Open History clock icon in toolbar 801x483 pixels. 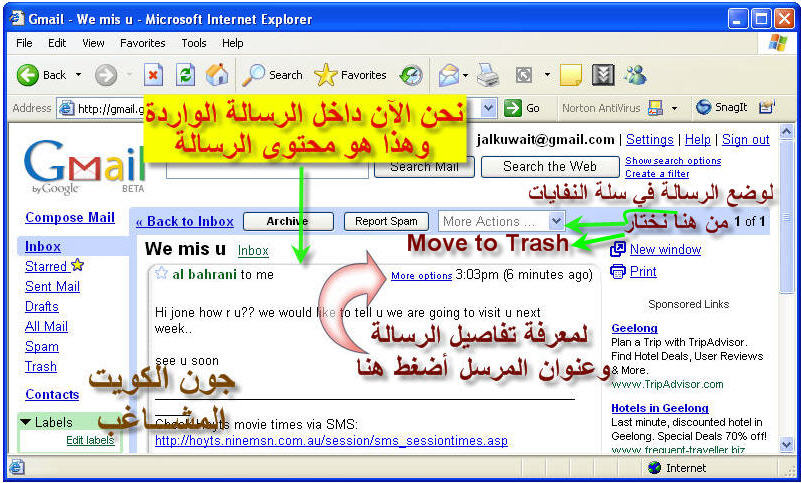(x=411, y=75)
